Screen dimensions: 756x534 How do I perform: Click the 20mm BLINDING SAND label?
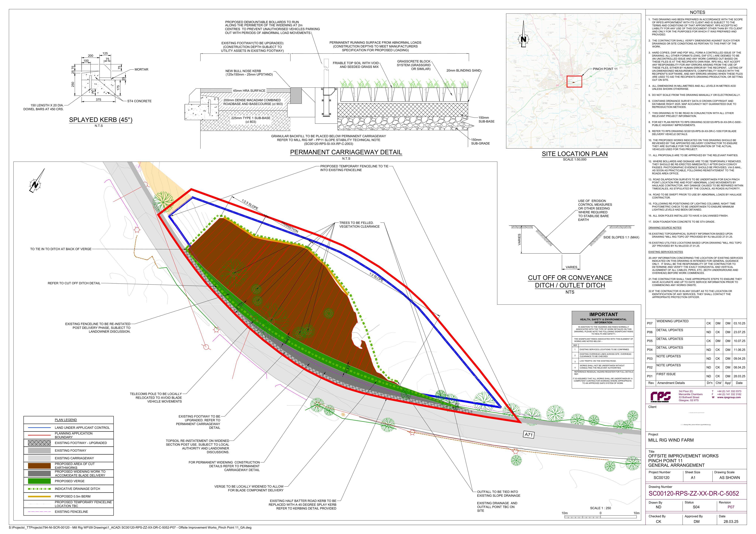[464, 70]
